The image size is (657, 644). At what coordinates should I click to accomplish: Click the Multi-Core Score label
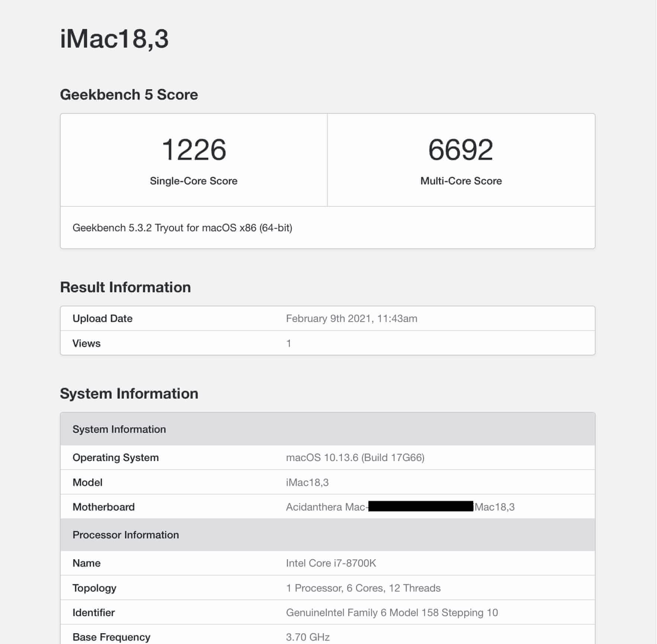click(461, 181)
